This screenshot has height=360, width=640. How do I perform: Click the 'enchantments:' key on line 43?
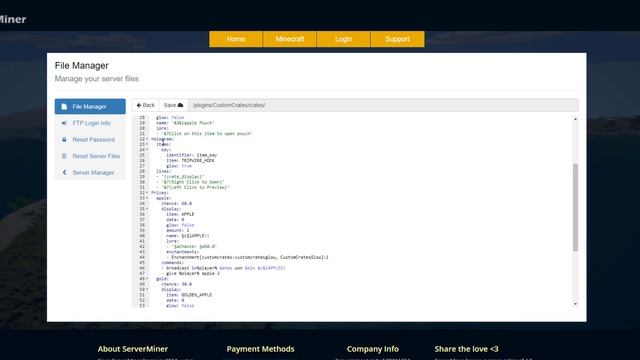[182, 252]
